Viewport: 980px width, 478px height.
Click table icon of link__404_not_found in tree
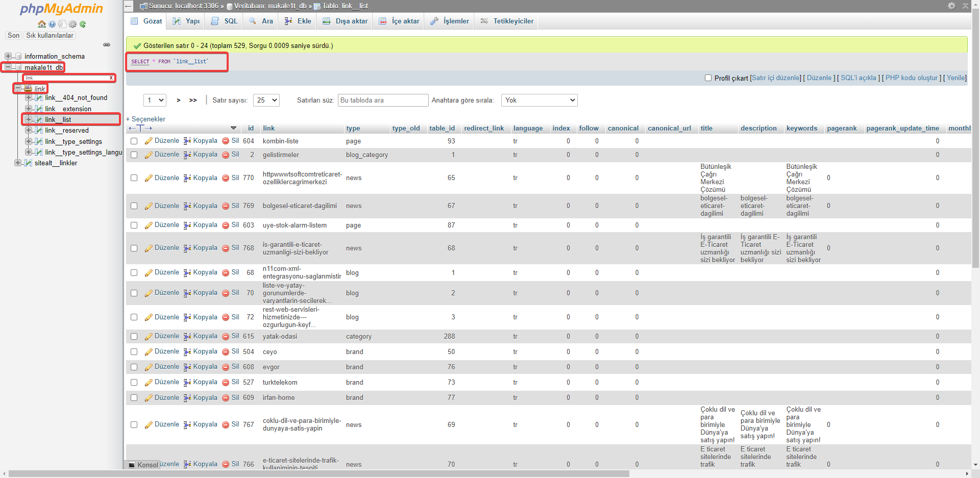click(x=39, y=97)
